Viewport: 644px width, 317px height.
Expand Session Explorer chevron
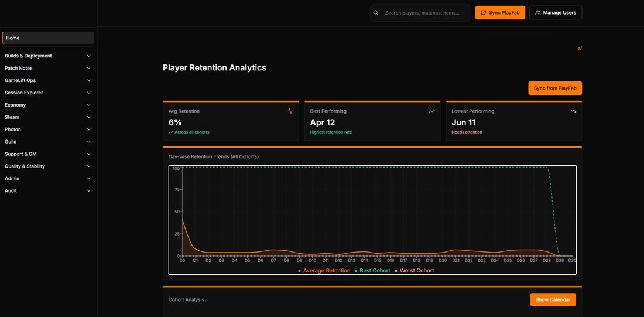(89, 93)
